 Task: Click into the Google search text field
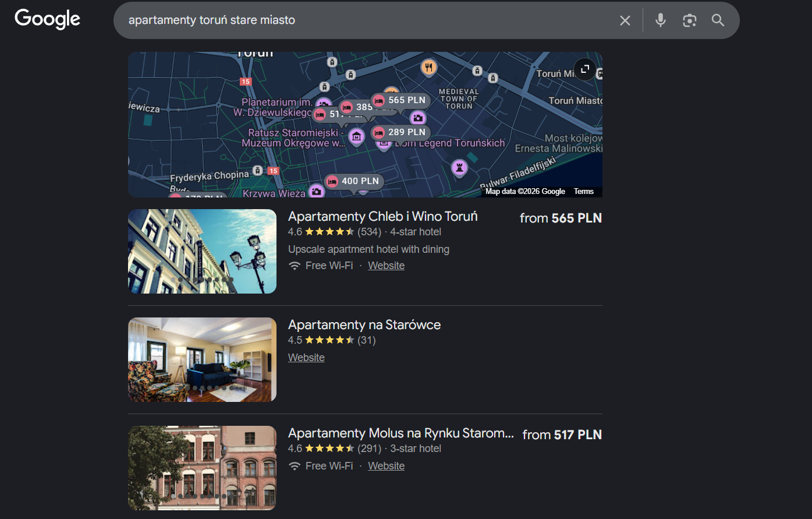point(367,20)
